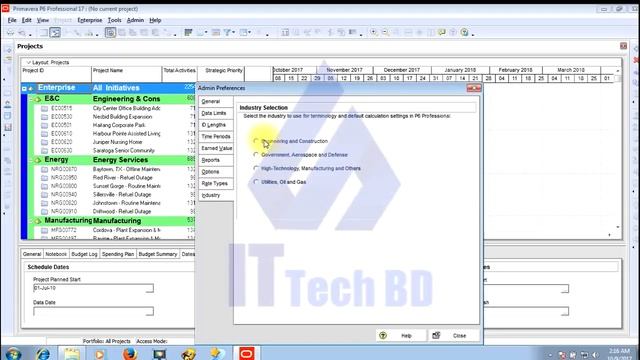Open the View menu
The width and height of the screenshot is (640, 360).
(x=42, y=20)
